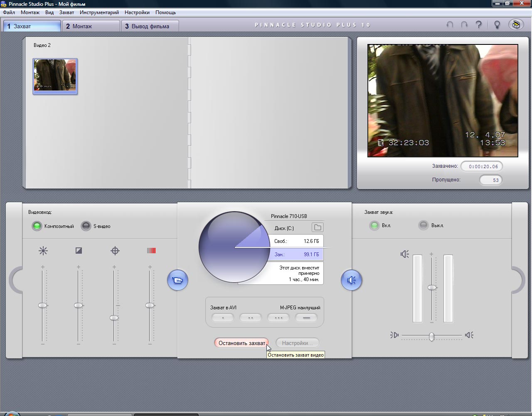Click the premium content box icon
Screen dimensions: 532x416
tap(516, 25)
